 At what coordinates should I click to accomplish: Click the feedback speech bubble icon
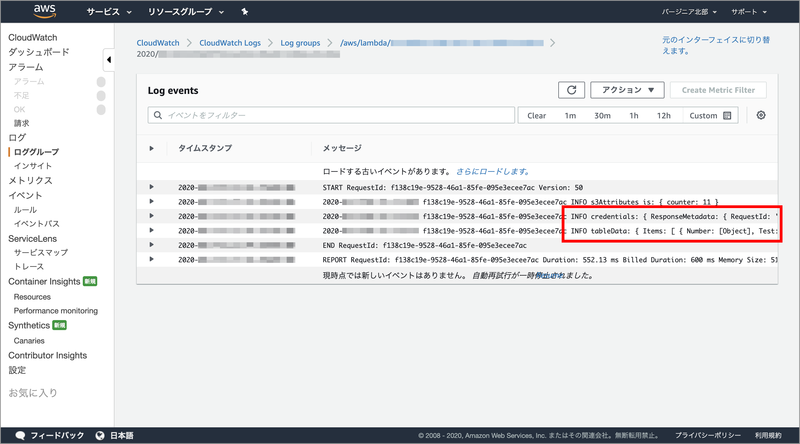(x=20, y=435)
